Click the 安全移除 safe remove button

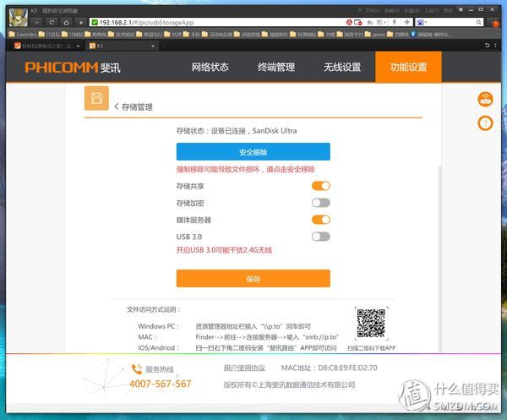(253, 151)
